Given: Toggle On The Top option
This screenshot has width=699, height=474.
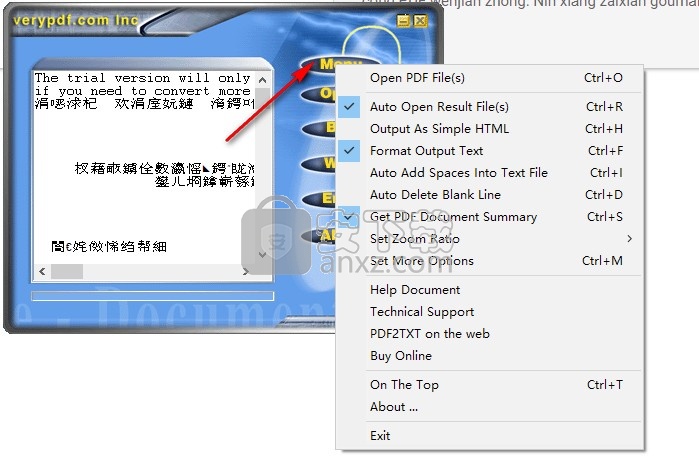Looking at the screenshot, I should 489,385.
